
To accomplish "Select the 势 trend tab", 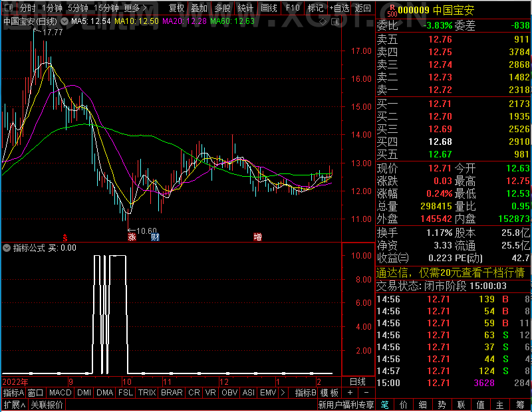I will point(442,405).
